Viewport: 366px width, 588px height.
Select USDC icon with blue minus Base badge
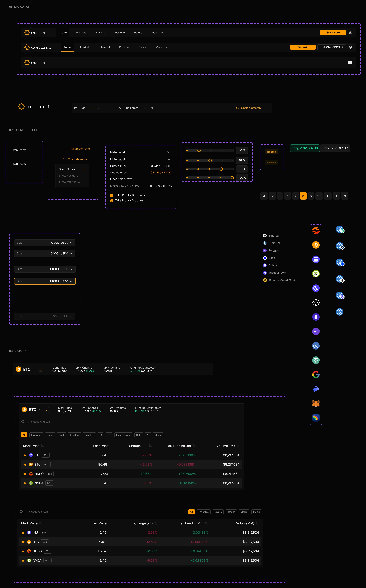pyautogui.click(x=340, y=262)
